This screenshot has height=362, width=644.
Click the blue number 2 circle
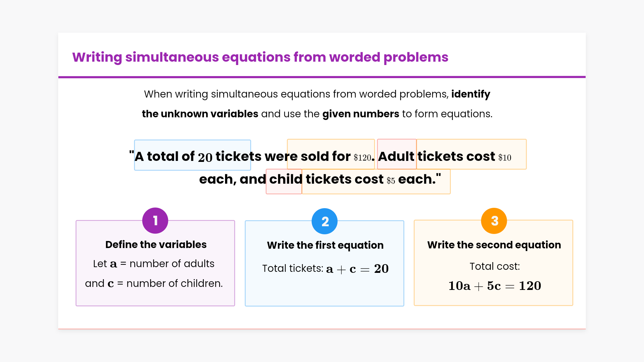tap(324, 221)
